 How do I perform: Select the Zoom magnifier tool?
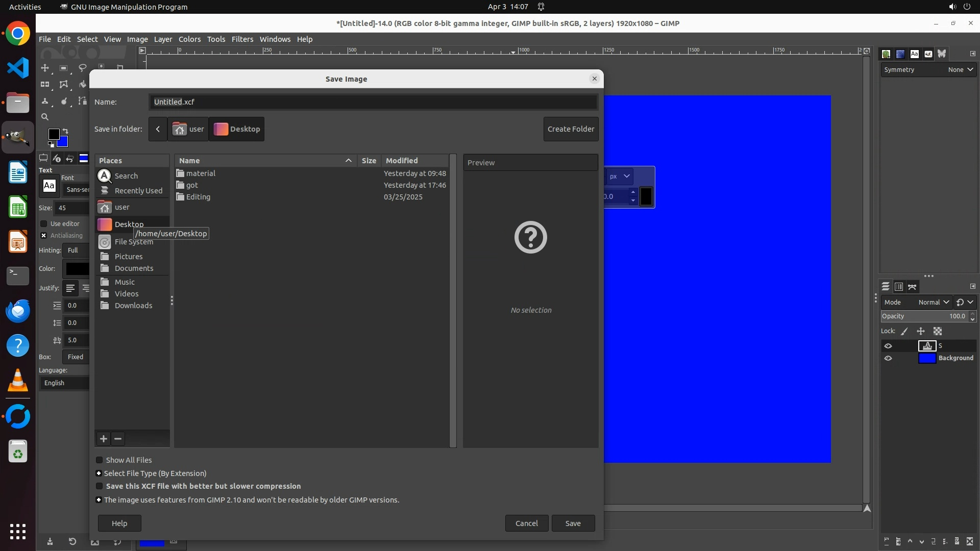click(45, 117)
